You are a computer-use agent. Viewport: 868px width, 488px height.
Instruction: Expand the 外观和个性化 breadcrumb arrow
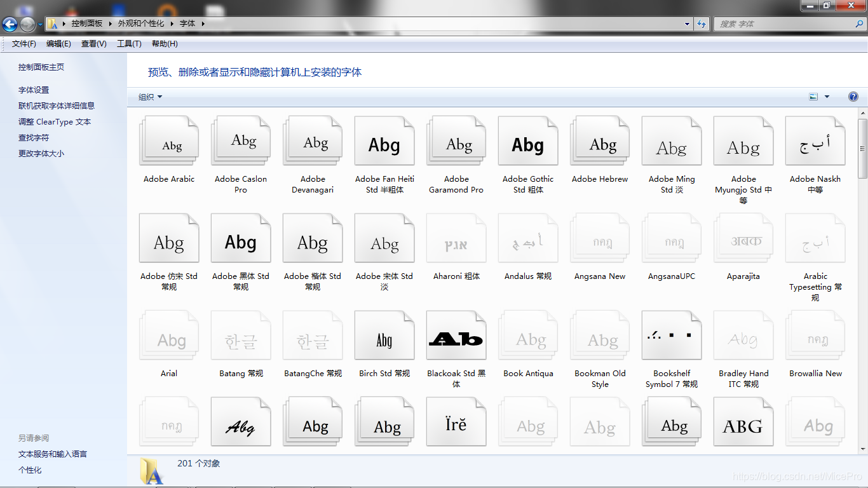[x=171, y=24]
